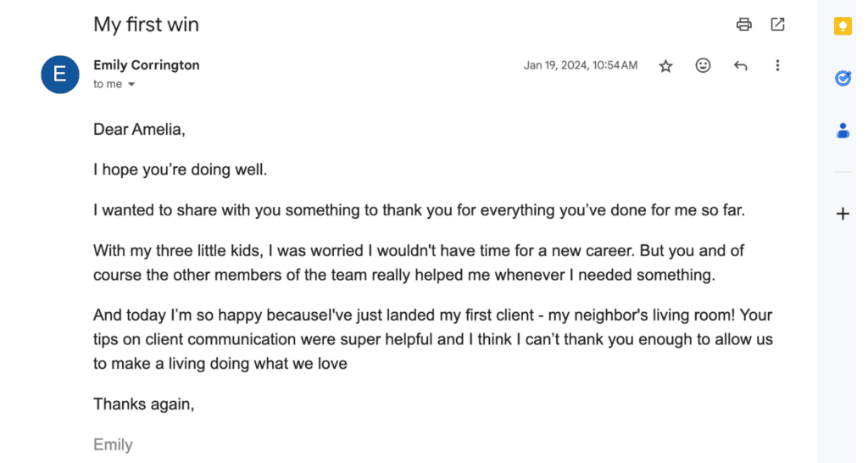This screenshot has width=868, height=463.
Task: Click the gray "Emily" signature
Action: pyautogui.click(x=113, y=444)
